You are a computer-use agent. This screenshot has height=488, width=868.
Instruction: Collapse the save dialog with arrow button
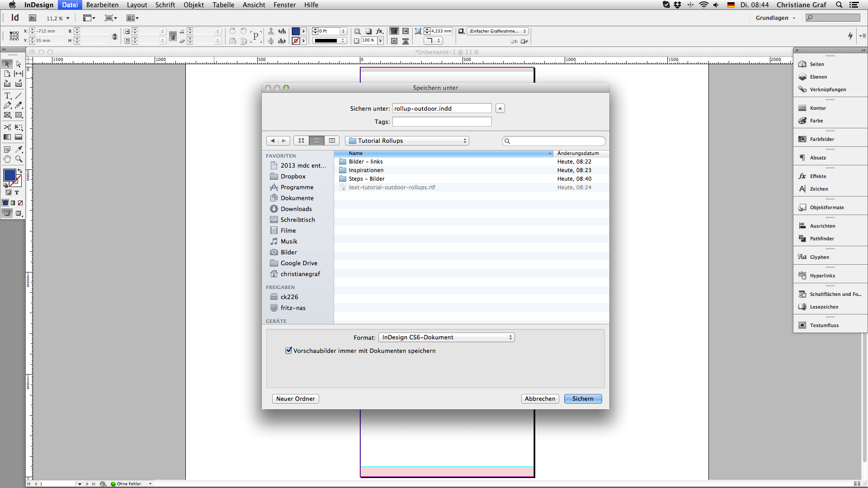click(x=500, y=108)
